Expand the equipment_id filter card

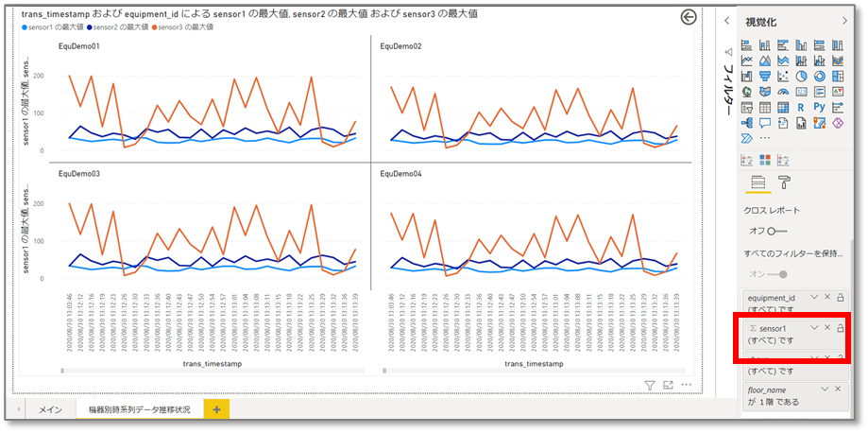coord(814,297)
